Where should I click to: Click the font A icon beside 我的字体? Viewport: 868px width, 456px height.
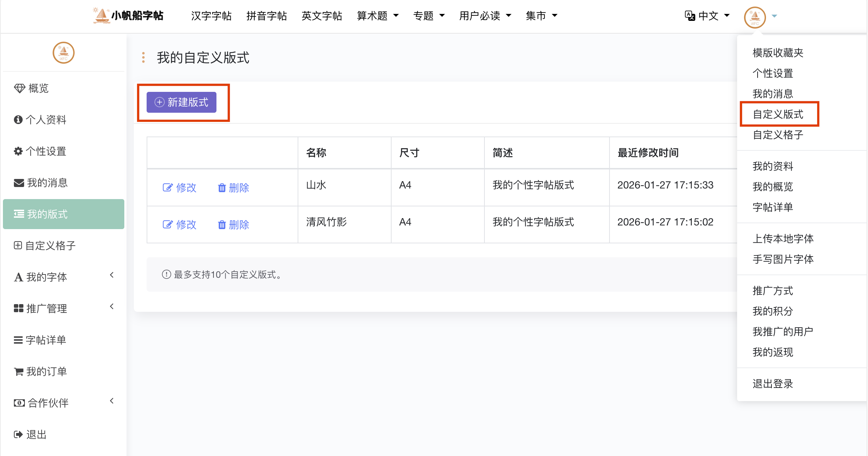tap(18, 277)
